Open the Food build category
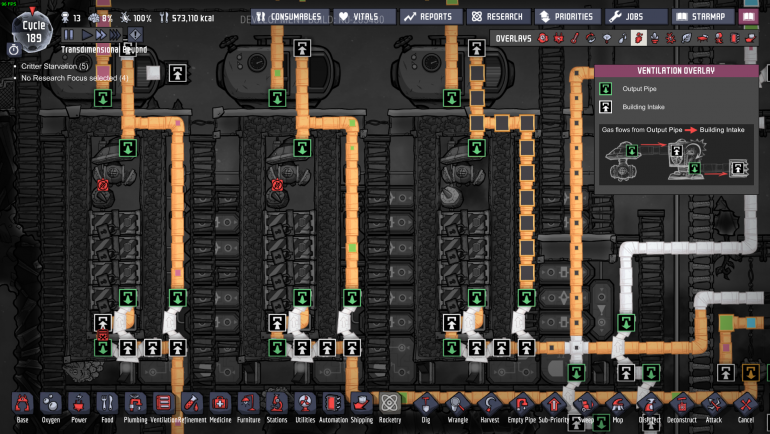This screenshot has height=434, width=770. (x=107, y=408)
